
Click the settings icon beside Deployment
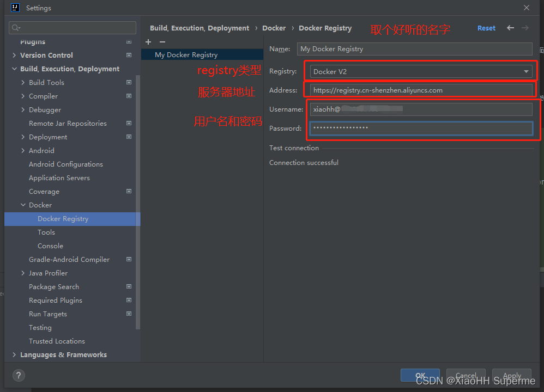[x=129, y=137]
